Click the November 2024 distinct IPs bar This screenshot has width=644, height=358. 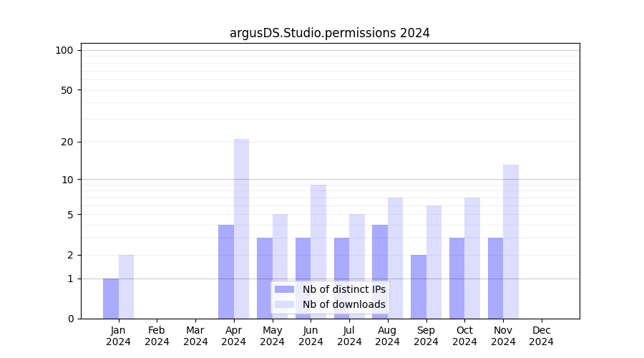click(495, 278)
